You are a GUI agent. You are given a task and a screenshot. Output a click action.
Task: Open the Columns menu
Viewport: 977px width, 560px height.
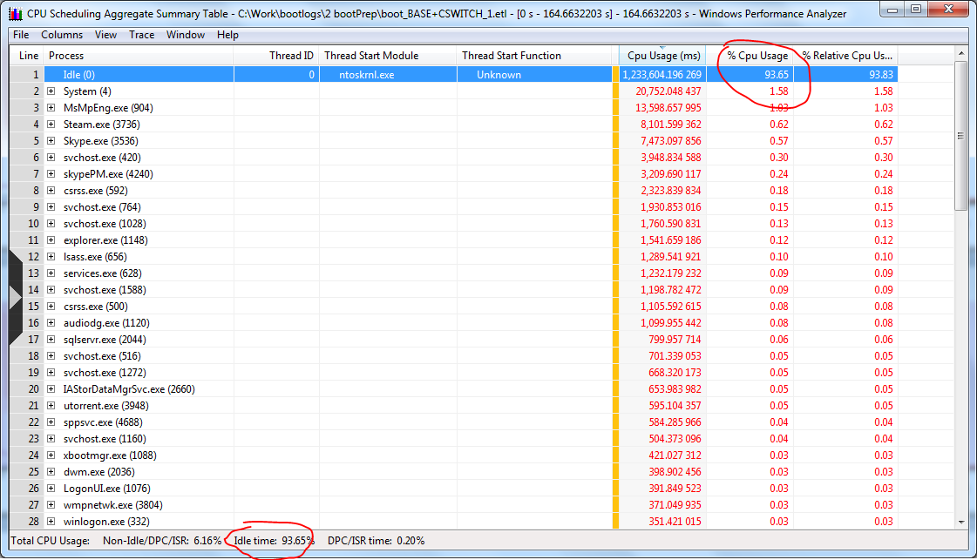click(62, 35)
